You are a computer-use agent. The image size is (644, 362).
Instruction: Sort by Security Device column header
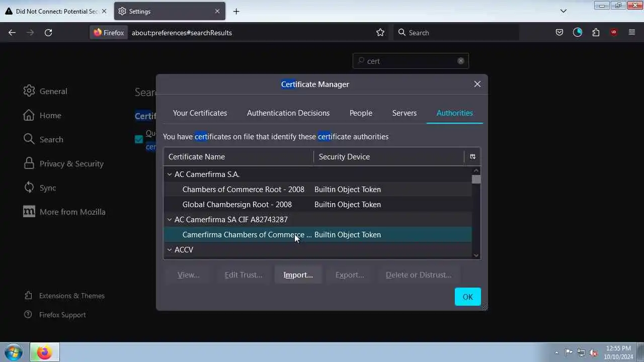tap(388, 157)
